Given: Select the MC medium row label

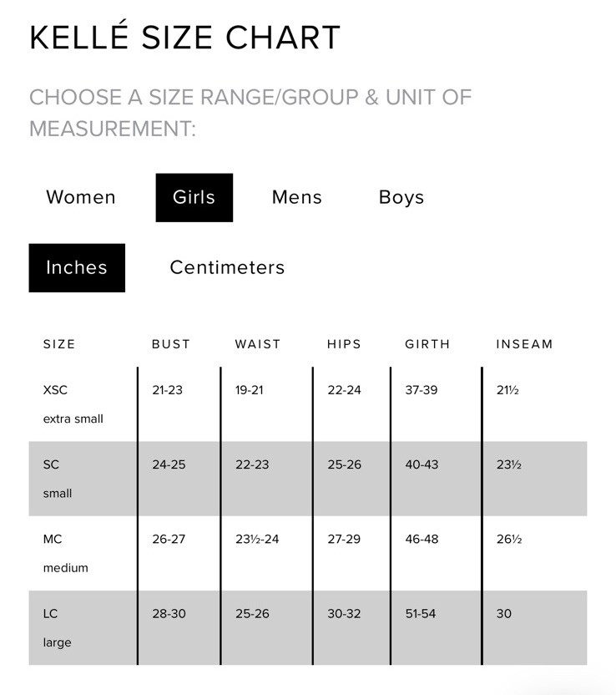Looking at the screenshot, I should (x=65, y=553).
